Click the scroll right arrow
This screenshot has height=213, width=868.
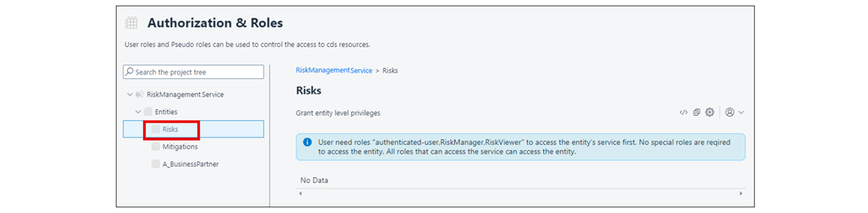coord(741,193)
